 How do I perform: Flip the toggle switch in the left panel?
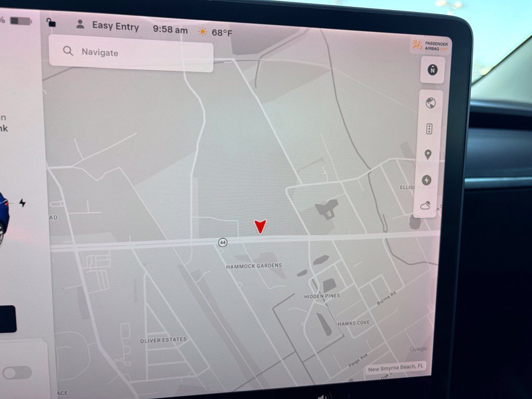pyautogui.click(x=17, y=373)
